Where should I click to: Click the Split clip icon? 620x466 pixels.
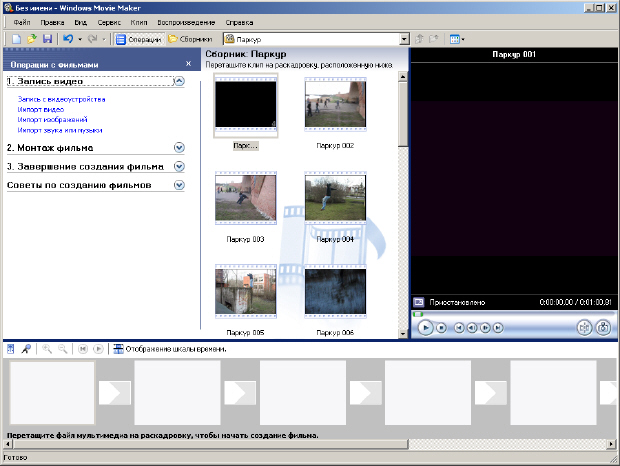tap(585, 327)
